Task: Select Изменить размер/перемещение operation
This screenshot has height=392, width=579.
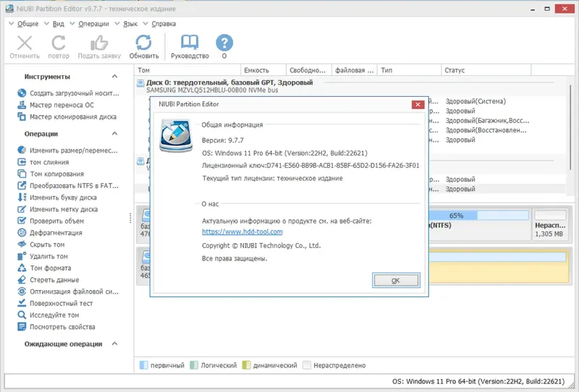Action: pyautogui.click(x=67, y=150)
